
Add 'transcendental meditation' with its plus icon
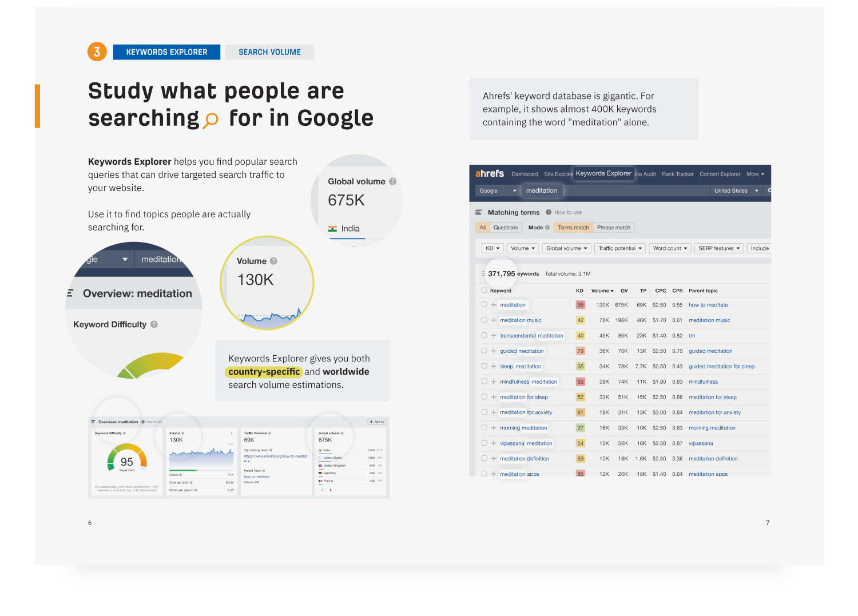494,336
